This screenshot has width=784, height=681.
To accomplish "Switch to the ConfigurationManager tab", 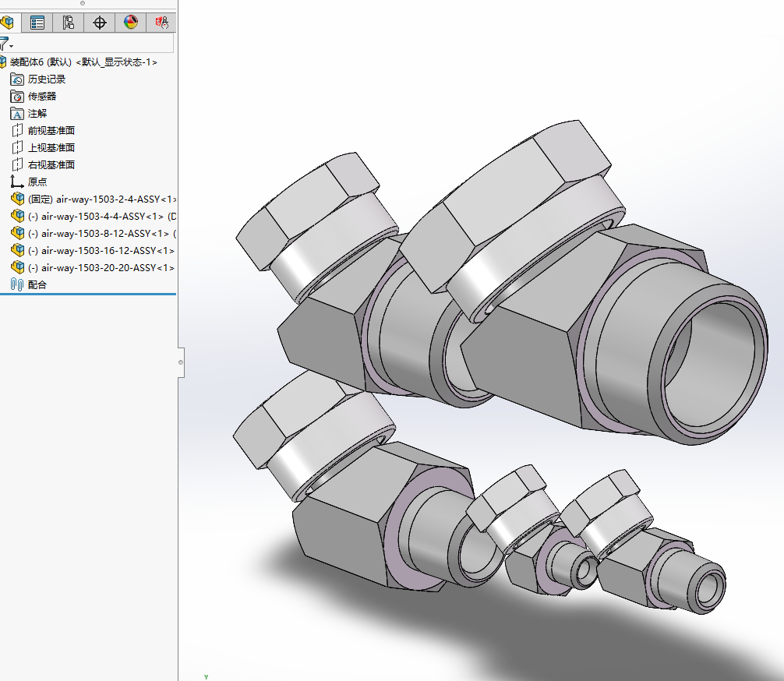I will pyautogui.click(x=68, y=23).
